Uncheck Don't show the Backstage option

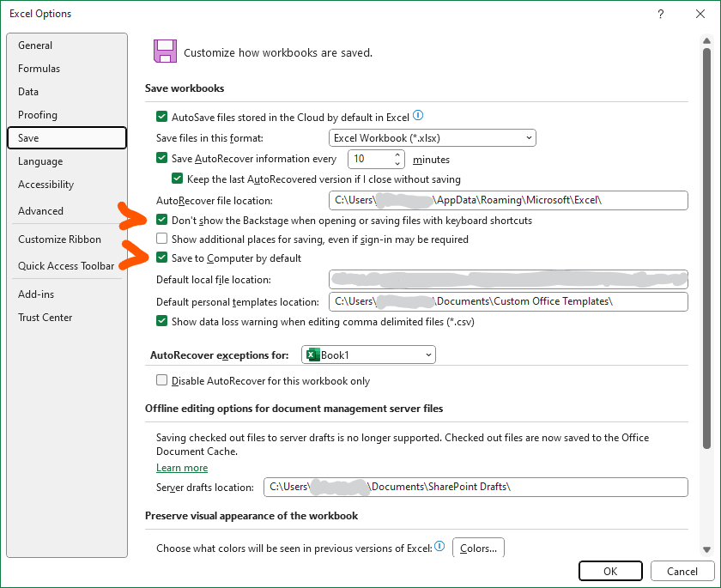[x=161, y=220]
